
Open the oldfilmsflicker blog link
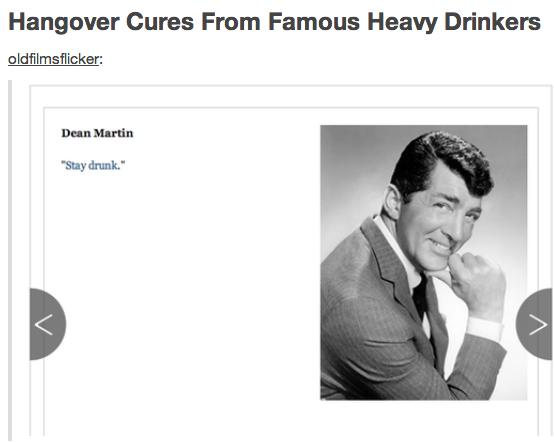pos(53,59)
